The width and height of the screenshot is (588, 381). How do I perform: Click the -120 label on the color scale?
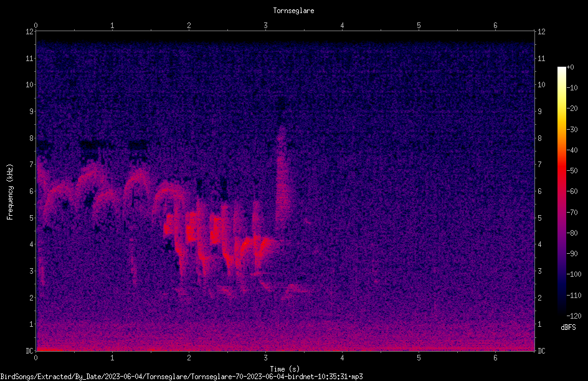click(574, 316)
